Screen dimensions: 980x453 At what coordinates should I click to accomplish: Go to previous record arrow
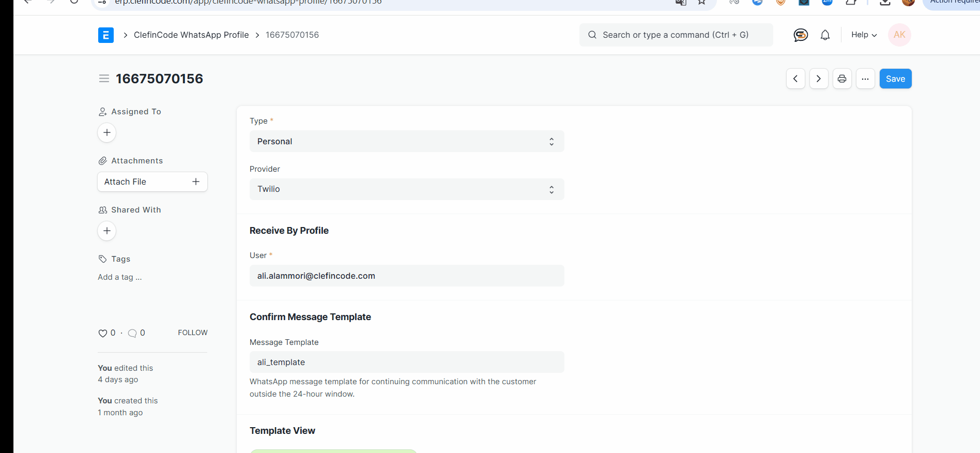click(795, 79)
